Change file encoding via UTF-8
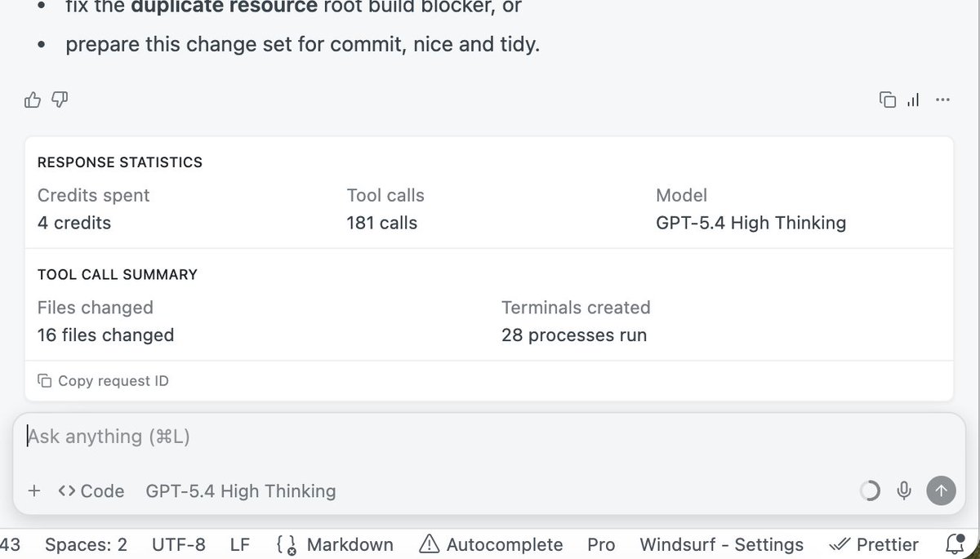The image size is (980, 559). click(x=179, y=544)
